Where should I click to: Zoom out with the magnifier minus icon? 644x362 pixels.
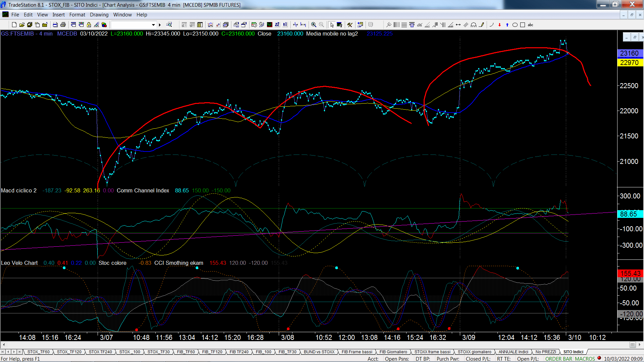[x=321, y=25]
